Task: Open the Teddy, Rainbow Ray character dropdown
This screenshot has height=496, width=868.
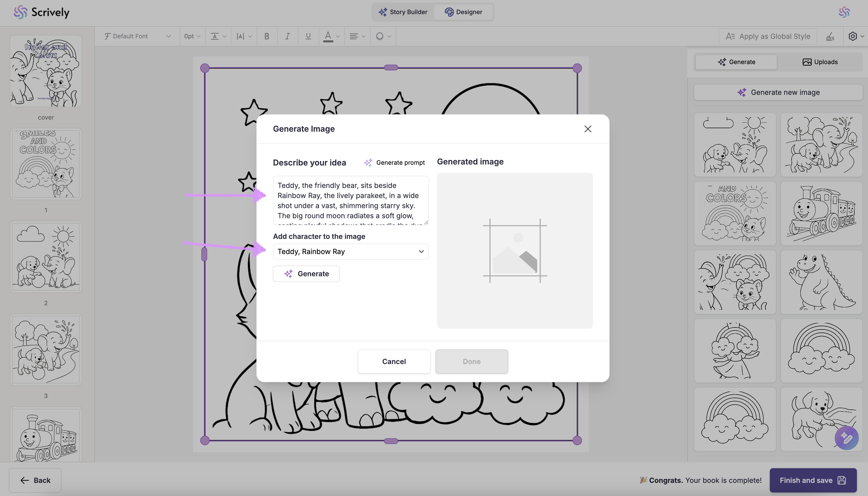Action: [x=350, y=252]
